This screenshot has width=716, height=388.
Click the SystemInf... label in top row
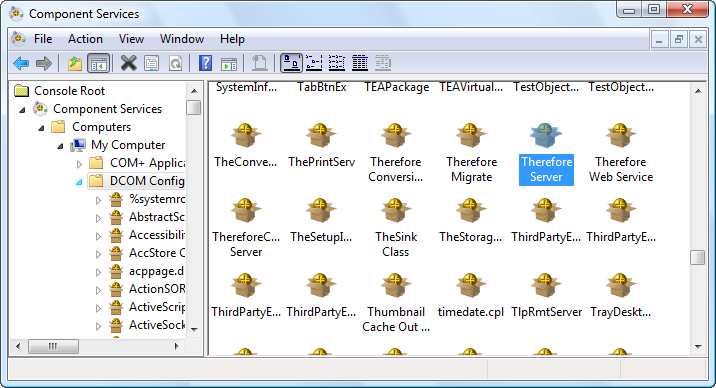(x=246, y=87)
